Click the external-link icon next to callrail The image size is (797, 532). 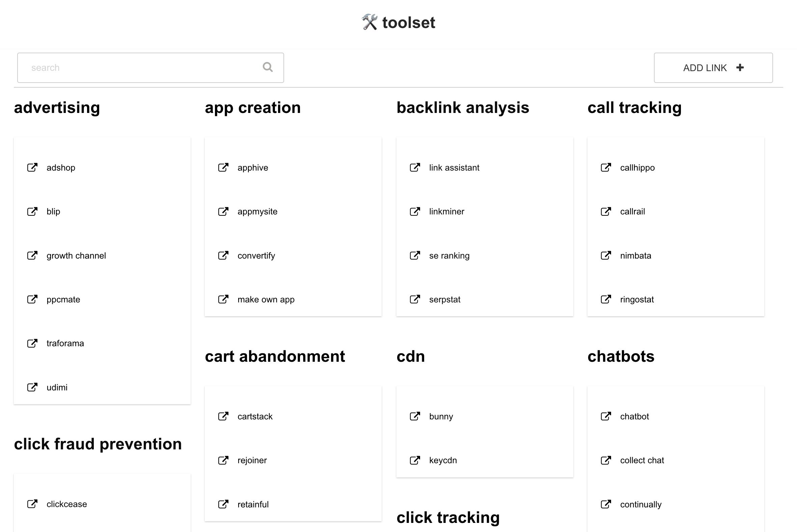coord(606,211)
